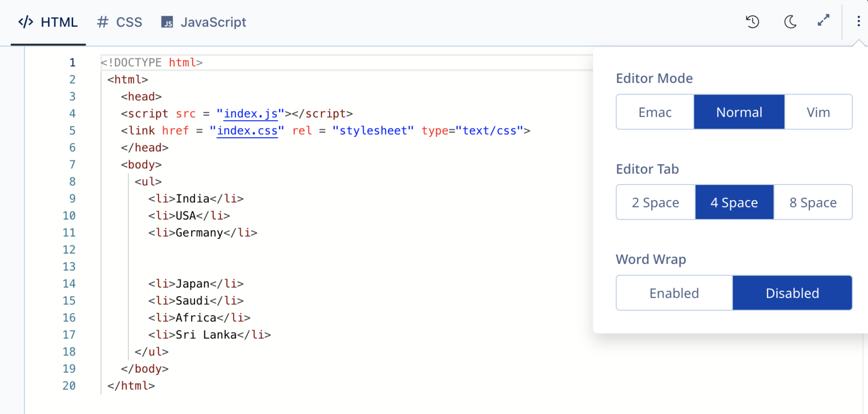This screenshot has height=414, width=868.
Task: Open the index.js link in code
Action: coord(250,114)
